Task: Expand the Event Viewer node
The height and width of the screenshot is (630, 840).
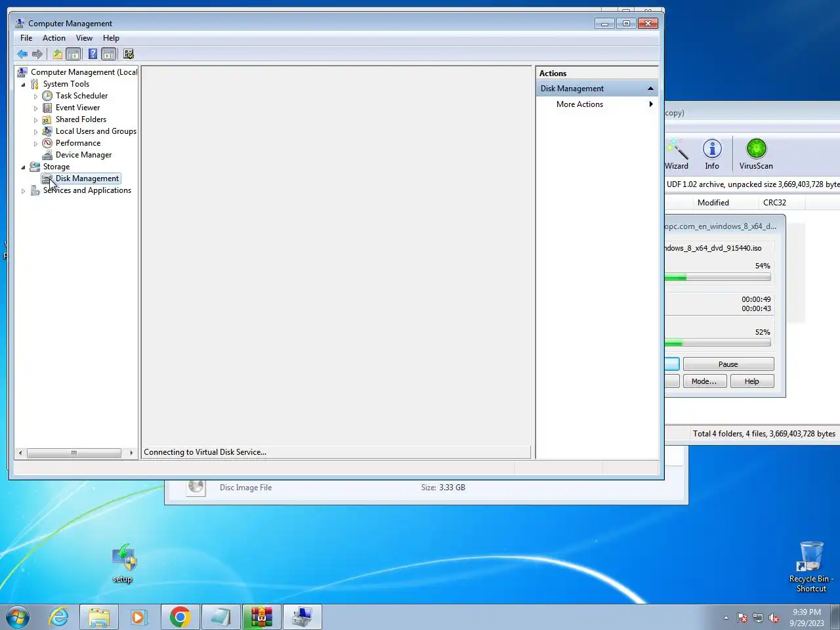Action: point(35,108)
